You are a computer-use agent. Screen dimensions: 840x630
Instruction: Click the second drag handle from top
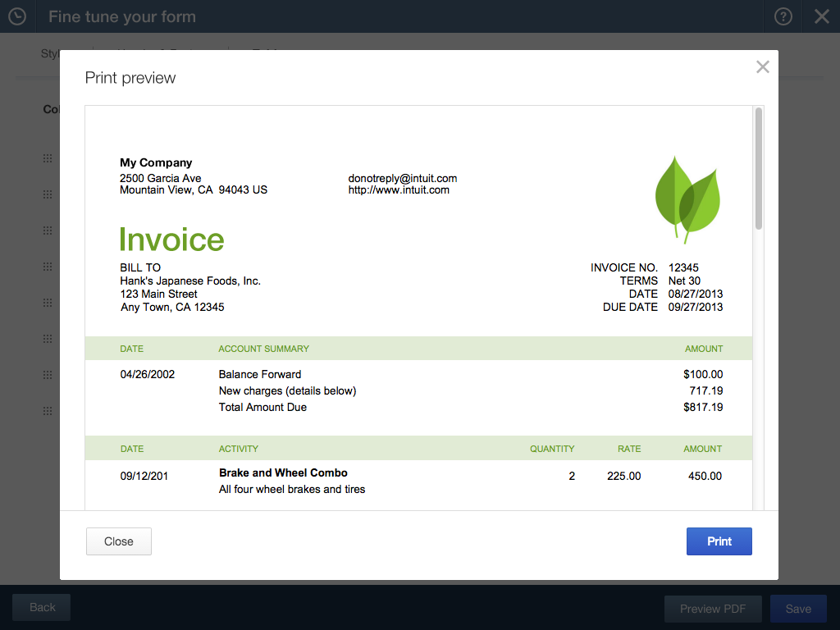[48, 194]
